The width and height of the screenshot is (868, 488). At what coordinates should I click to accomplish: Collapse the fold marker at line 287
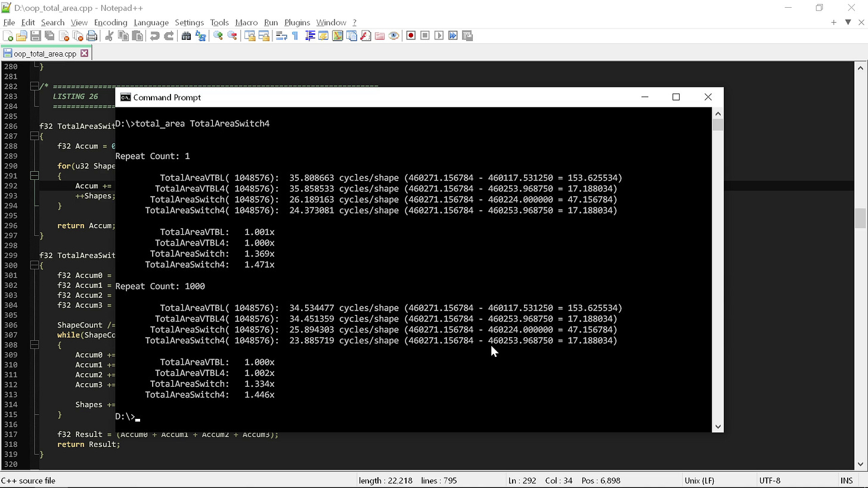34,136
